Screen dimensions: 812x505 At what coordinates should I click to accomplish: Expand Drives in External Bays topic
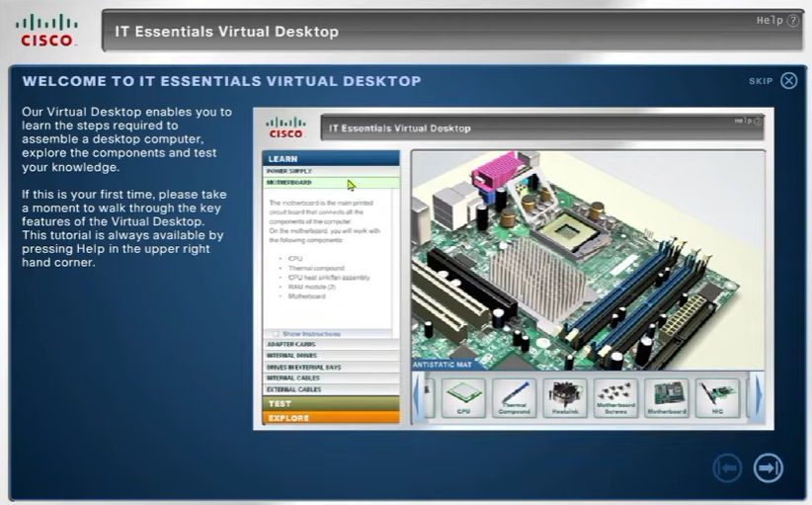pyautogui.click(x=331, y=368)
